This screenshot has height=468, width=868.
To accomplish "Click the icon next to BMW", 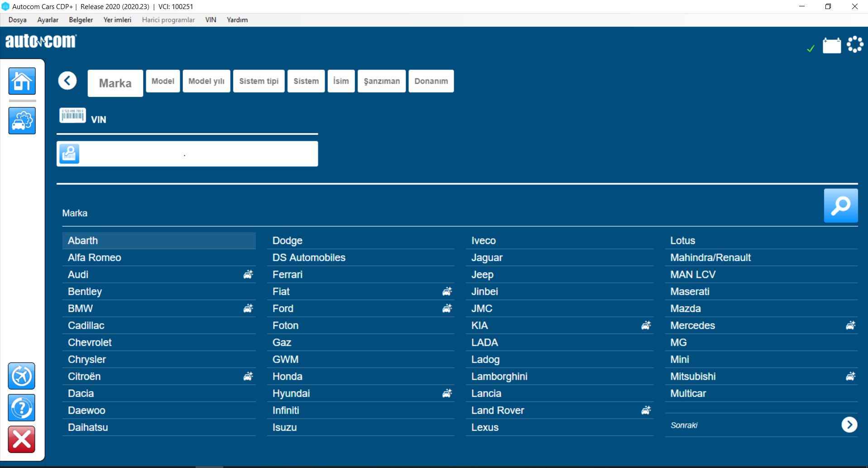I will click(x=248, y=309).
